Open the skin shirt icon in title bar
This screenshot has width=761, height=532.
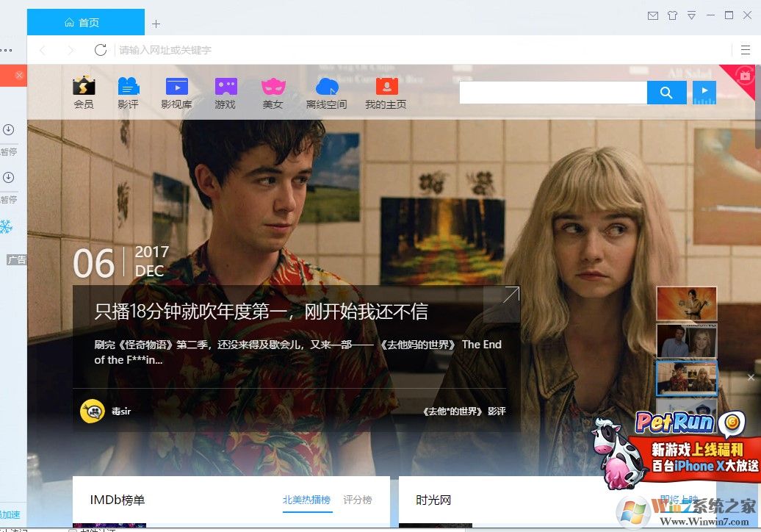672,15
